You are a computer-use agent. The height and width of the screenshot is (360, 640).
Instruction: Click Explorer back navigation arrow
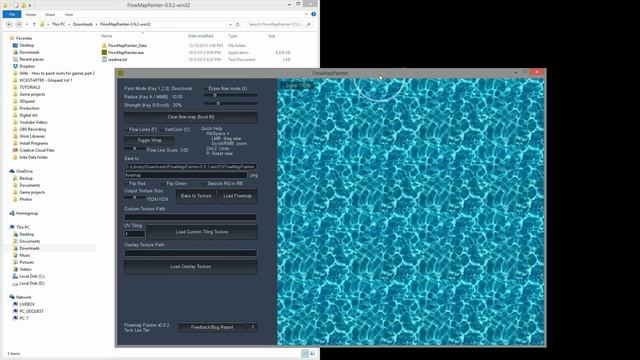[9, 24]
